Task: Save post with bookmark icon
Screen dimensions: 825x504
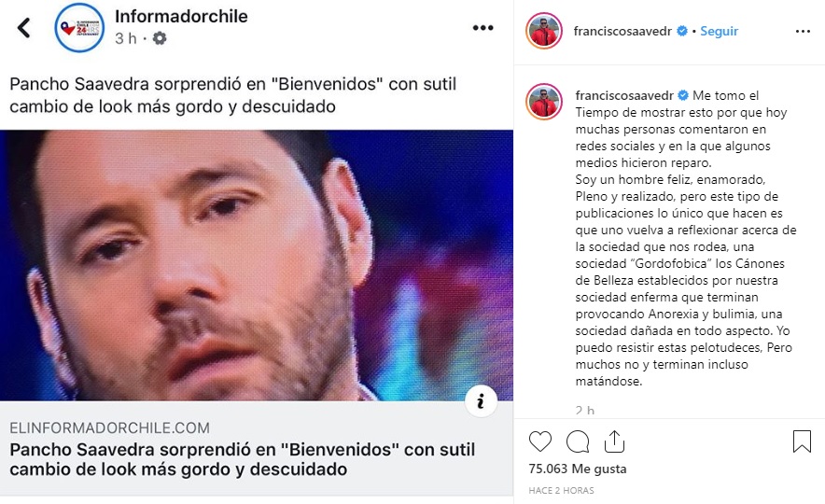Action: tap(802, 441)
